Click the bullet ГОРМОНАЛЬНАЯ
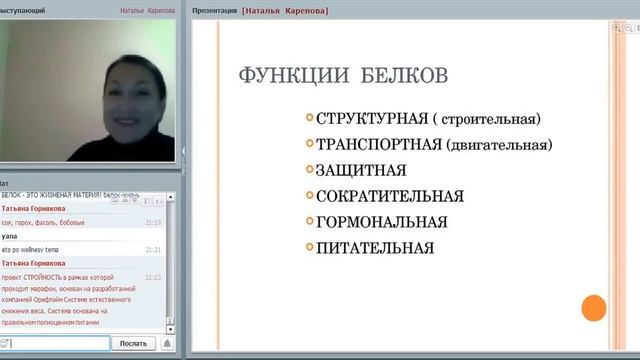 (x=382, y=222)
